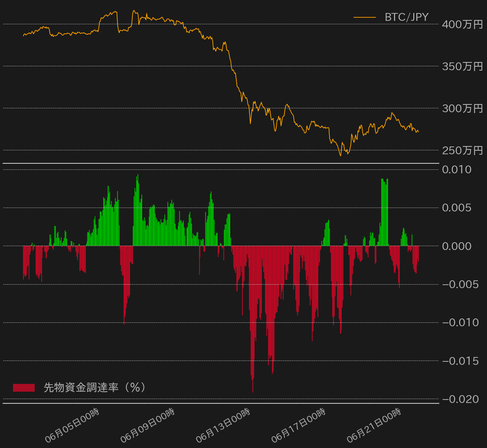Click the −0.020 funding rate tick
487x448 pixels.
(460, 399)
